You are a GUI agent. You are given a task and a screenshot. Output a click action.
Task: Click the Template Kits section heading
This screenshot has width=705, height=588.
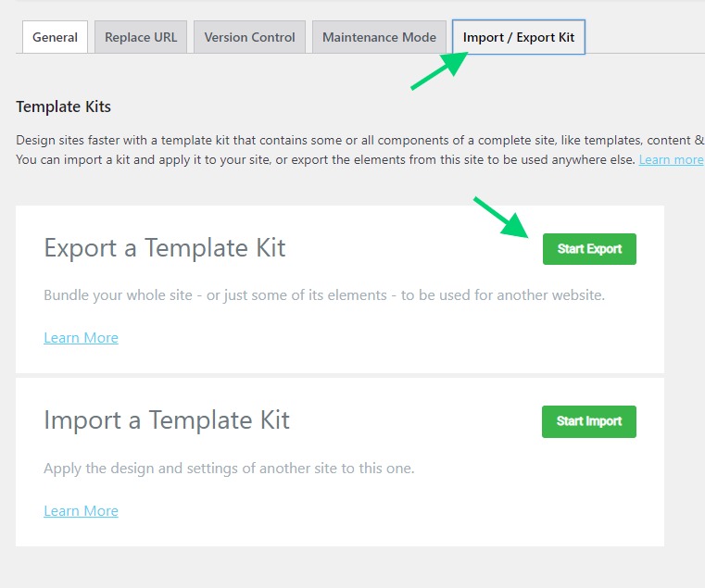tap(63, 107)
